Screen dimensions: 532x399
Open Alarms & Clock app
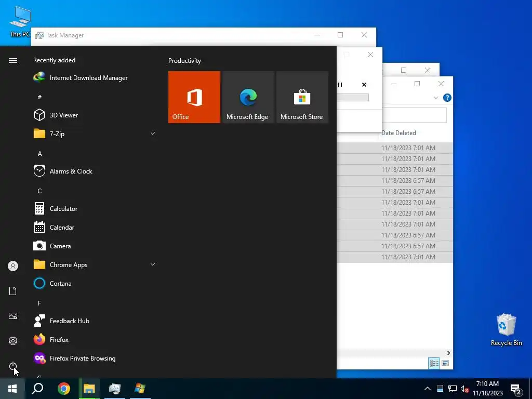63,171
